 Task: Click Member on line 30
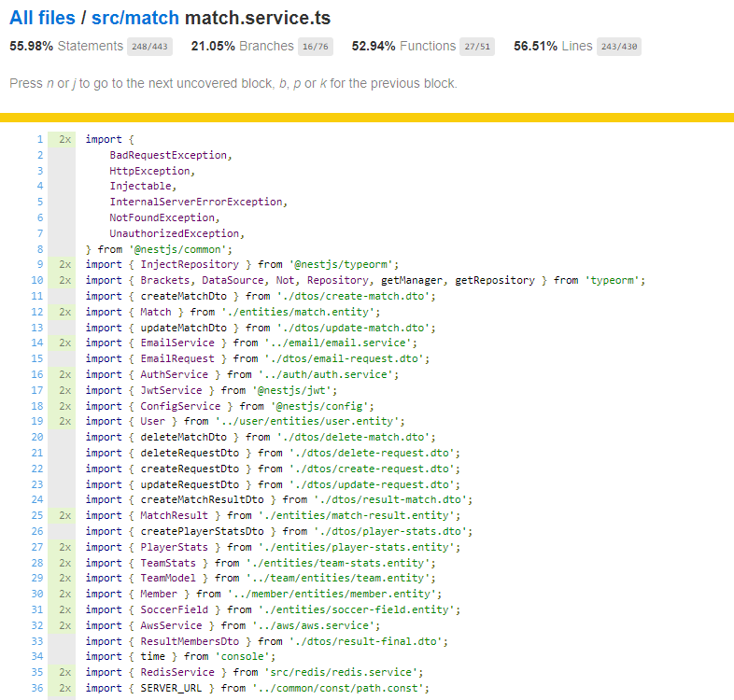[x=159, y=595]
